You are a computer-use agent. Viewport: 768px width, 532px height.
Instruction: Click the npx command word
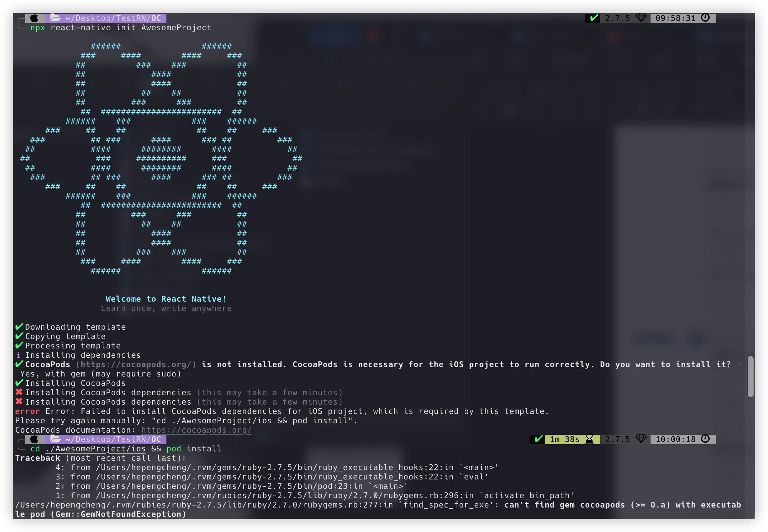(38, 28)
